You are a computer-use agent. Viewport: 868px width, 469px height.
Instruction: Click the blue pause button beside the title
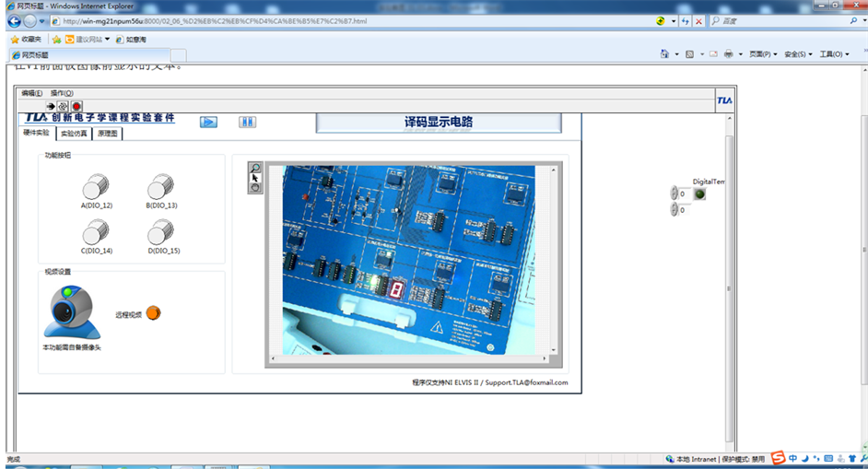tap(247, 122)
